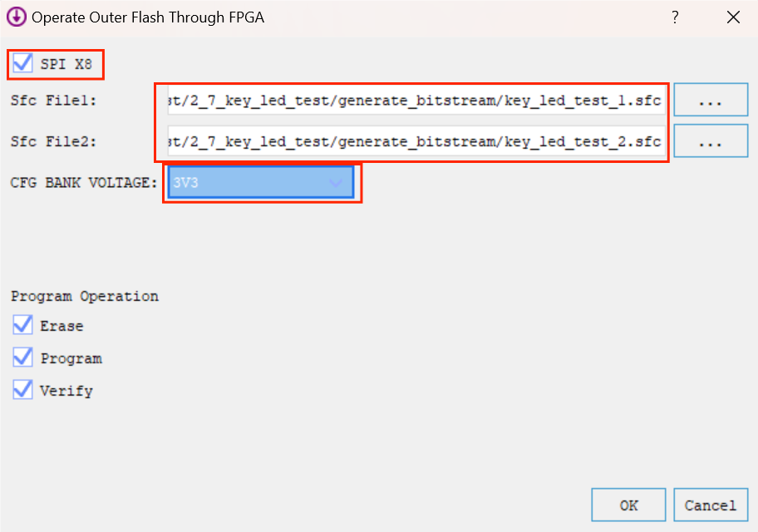758x532 pixels.
Task: Click the chevron arrow on the voltage dropdown
Action: point(337,183)
